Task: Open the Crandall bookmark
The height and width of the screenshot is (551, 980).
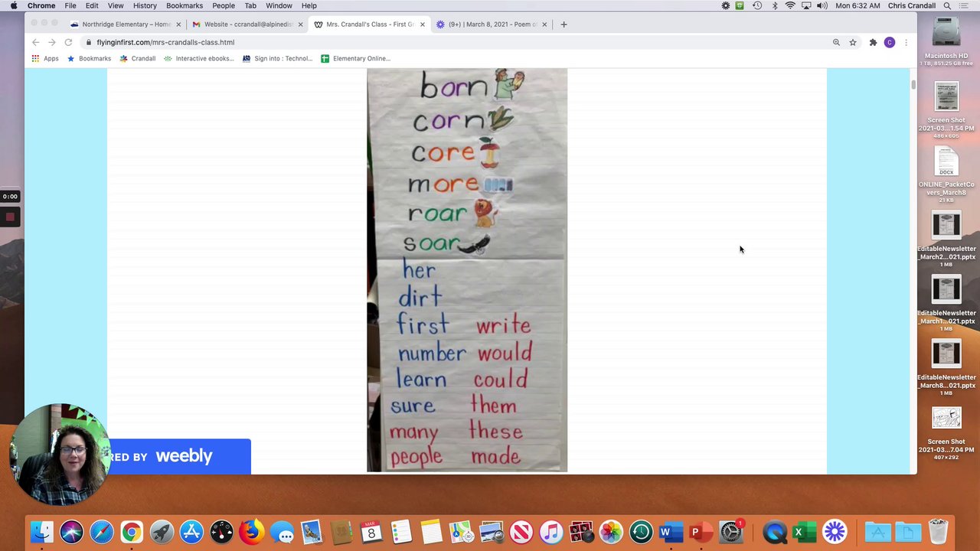Action: click(138, 58)
